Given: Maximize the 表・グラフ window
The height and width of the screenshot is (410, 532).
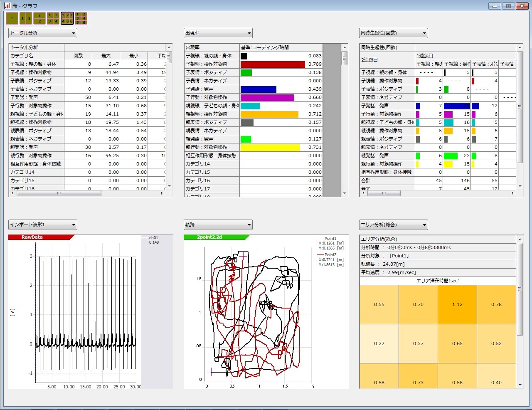Looking at the screenshot, I should tap(508, 6).
